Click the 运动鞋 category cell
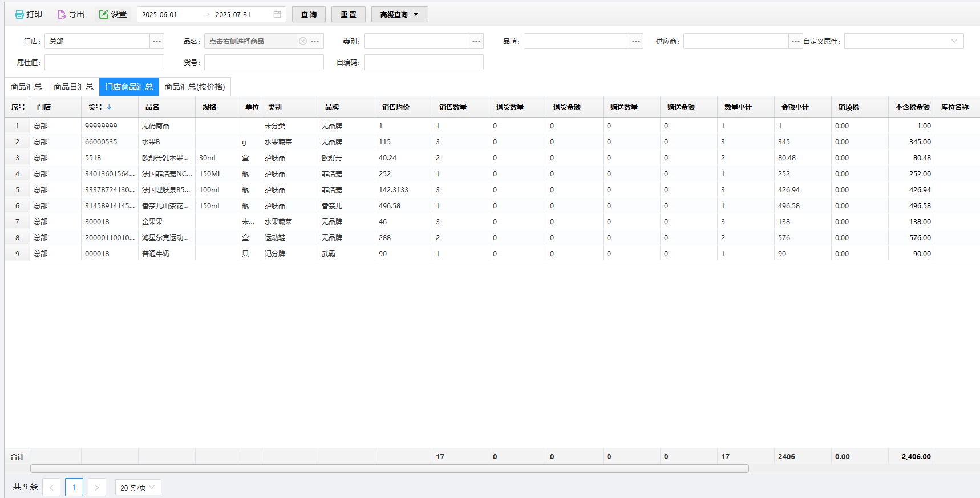This screenshot has width=980, height=498. pyautogui.click(x=290, y=237)
